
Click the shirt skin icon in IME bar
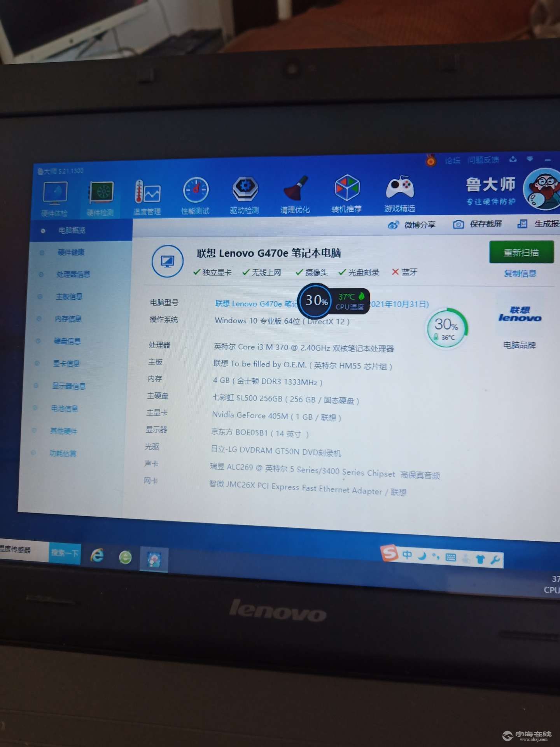(481, 559)
